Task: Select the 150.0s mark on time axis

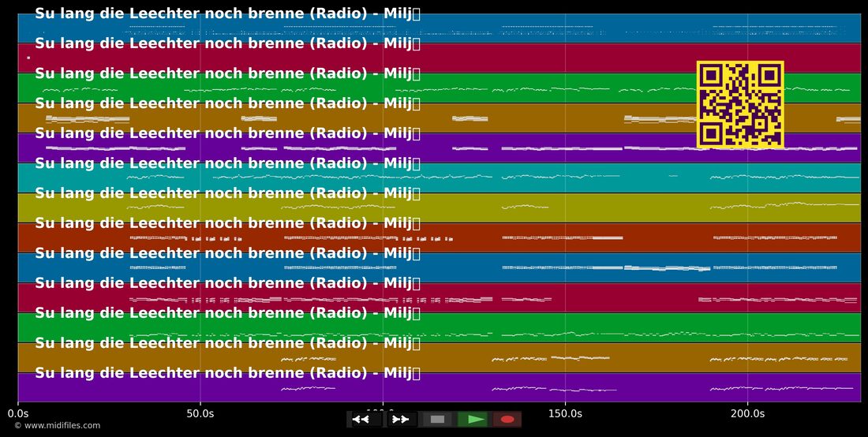Action: [565, 413]
